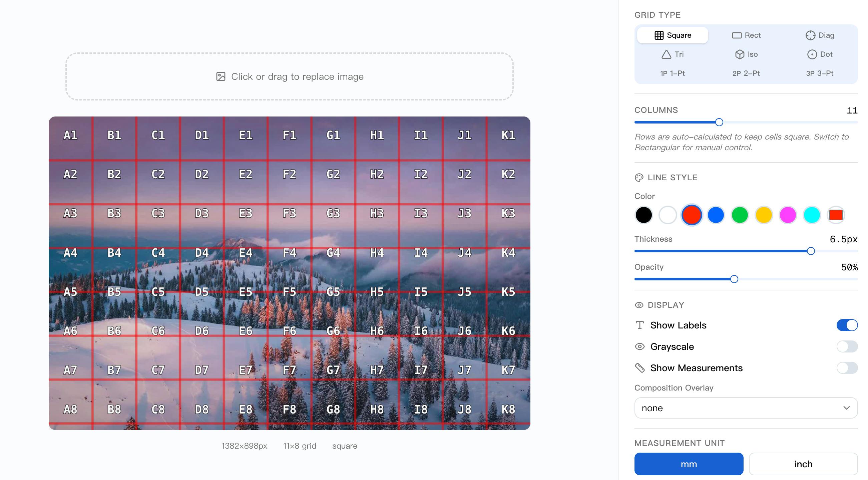This screenshot has width=868, height=480.
Task: Click the image icon in drop zone
Action: click(x=221, y=76)
